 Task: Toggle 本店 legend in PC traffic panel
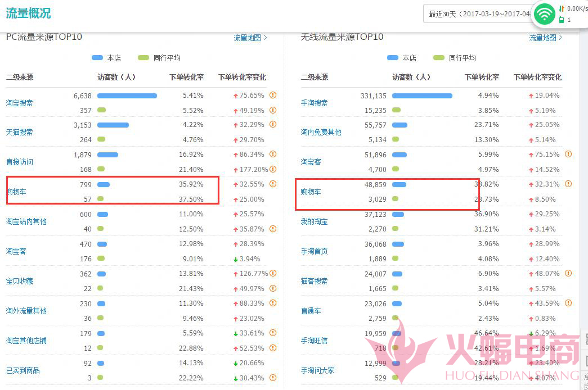click(x=106, y=58)
